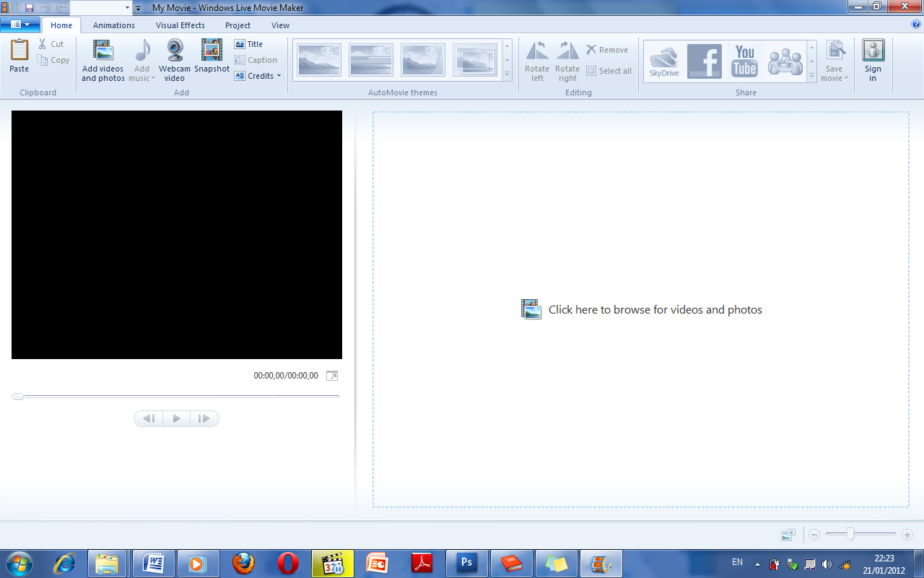Viewport: 924px width, 578px height.
Task: Save the project from Quick Access Toolbar
Action: (30, 7)
